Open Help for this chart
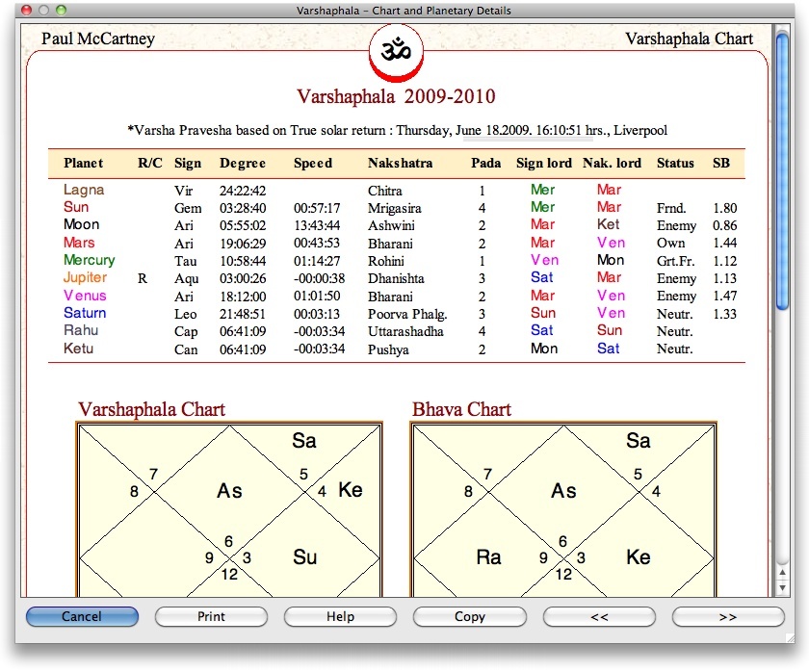Screen dimensions: 809x672 pos(340,616)
